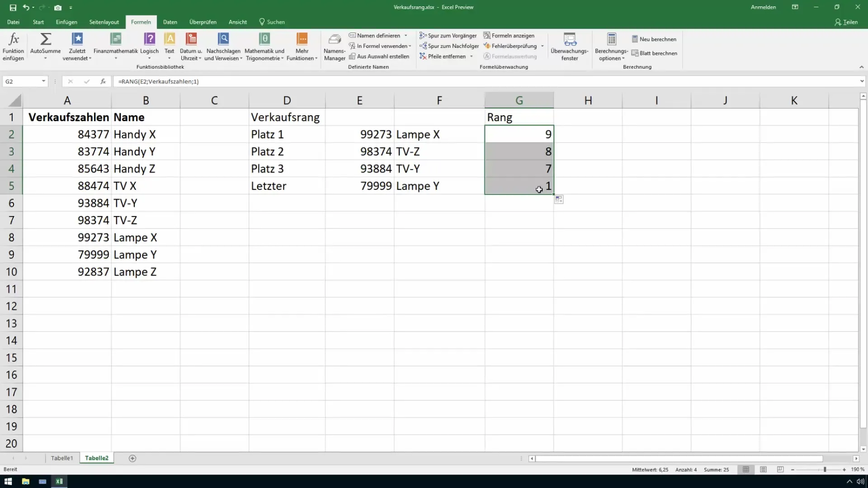Collapse the ribbon
The height and width of the screenshot is (488, 868).
[861, 67]
